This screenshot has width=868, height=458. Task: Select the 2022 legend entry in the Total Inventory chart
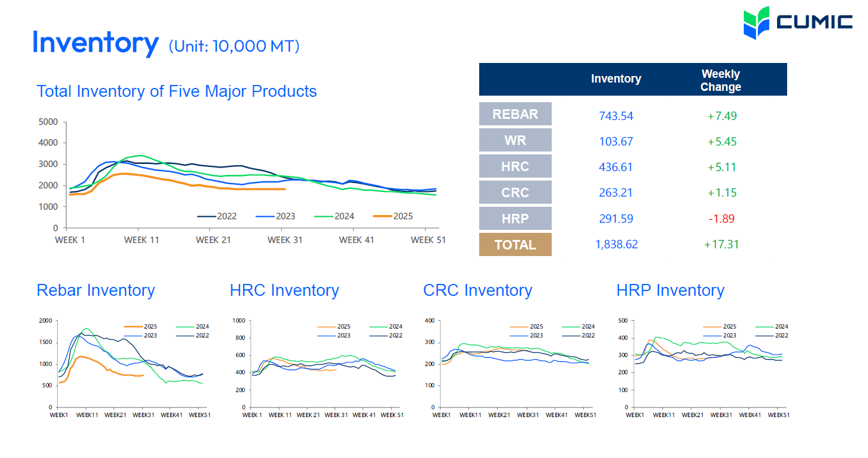[x=217, y=216]
